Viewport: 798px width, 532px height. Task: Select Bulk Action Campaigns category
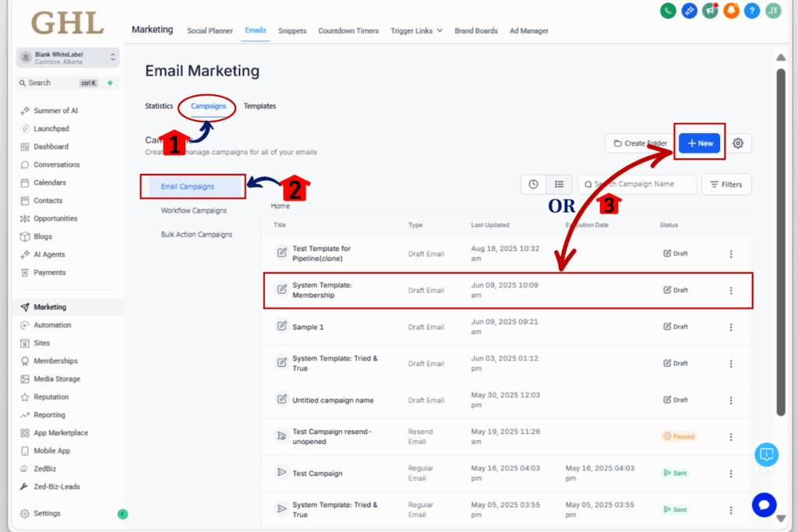coord(196,234)
